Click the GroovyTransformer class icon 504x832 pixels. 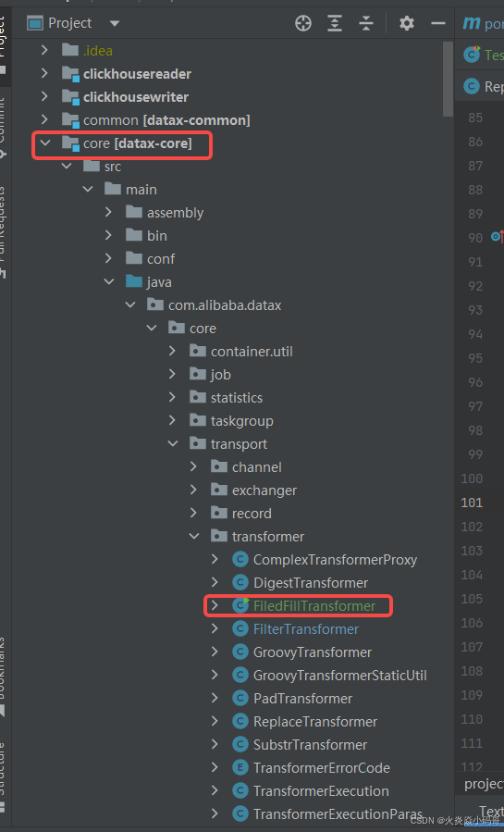[240, 652]
